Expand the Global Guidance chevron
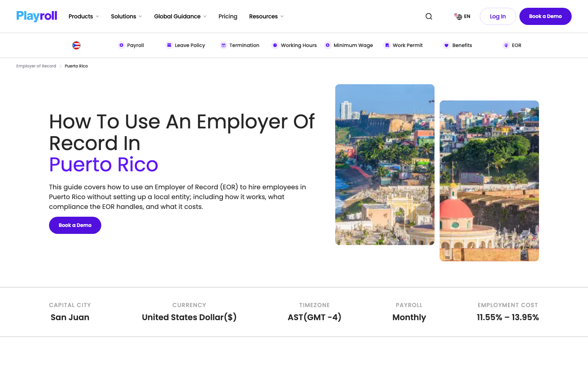The height and width of the screenshot is (368, 588). 205,16
